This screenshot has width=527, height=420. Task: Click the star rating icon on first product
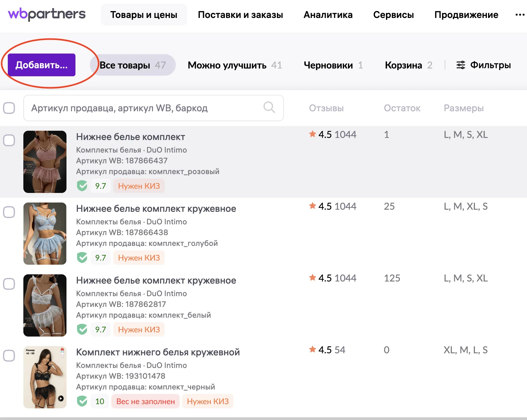pos(312,134)
